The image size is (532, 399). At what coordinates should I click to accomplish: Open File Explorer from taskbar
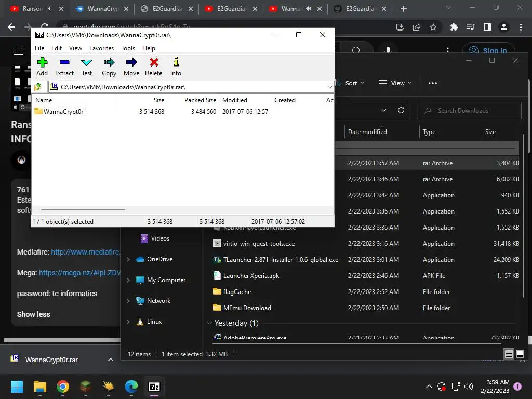point(39,387)
